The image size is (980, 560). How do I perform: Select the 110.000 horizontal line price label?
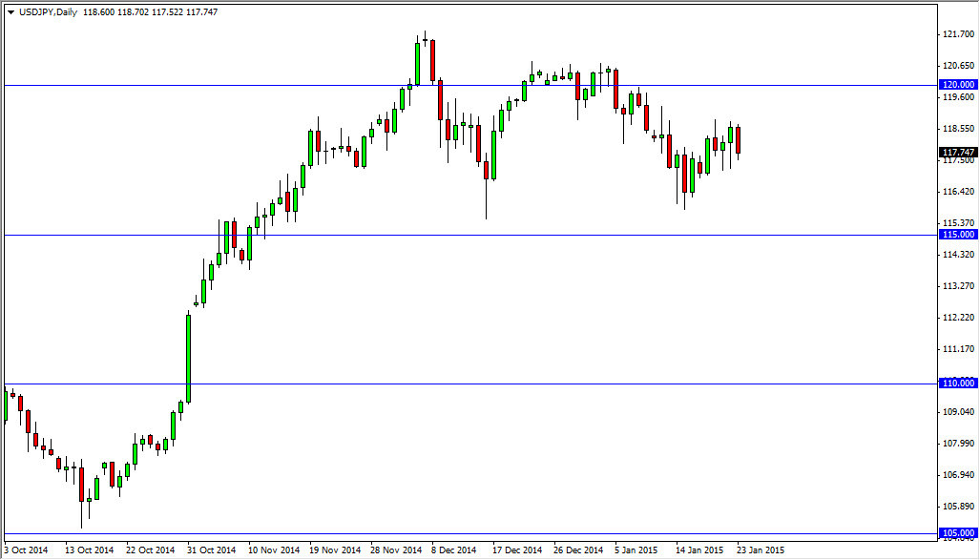(957, 384)
